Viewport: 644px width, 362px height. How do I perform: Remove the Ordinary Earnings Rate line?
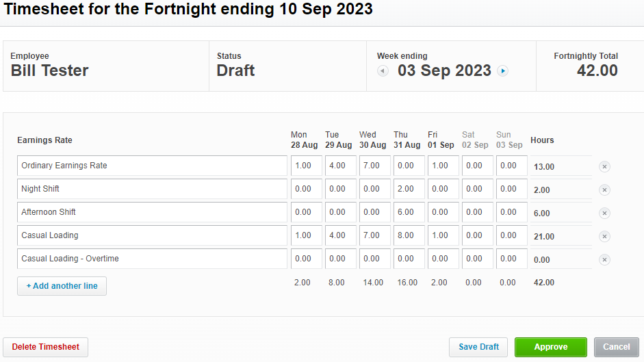click(604, 167)
